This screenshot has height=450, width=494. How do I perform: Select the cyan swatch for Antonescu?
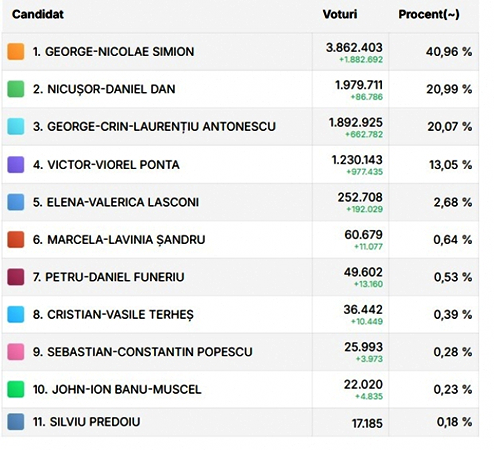(x=16, y=127)
